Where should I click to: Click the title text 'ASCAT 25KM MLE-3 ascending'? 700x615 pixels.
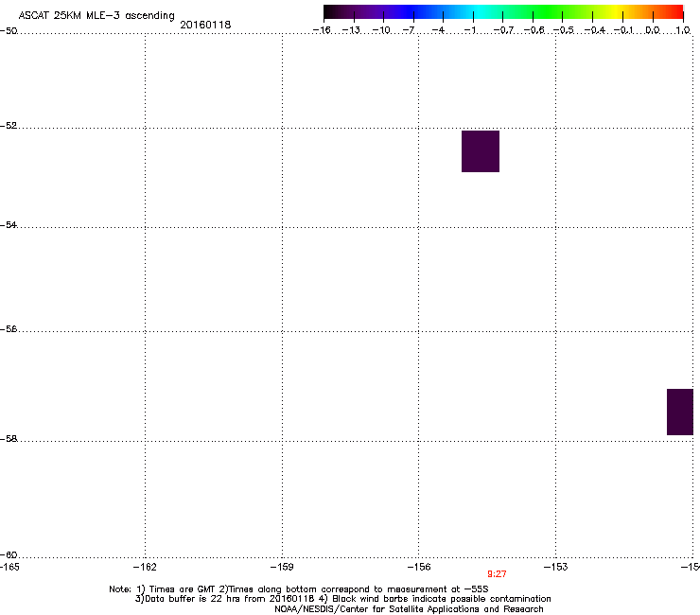coord(96,16)
